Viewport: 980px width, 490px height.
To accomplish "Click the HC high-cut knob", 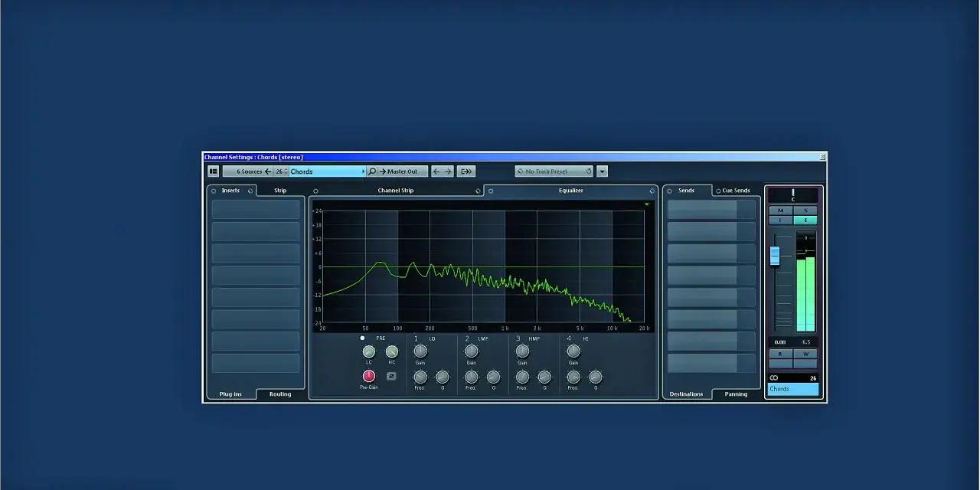I will click(392, 351).
